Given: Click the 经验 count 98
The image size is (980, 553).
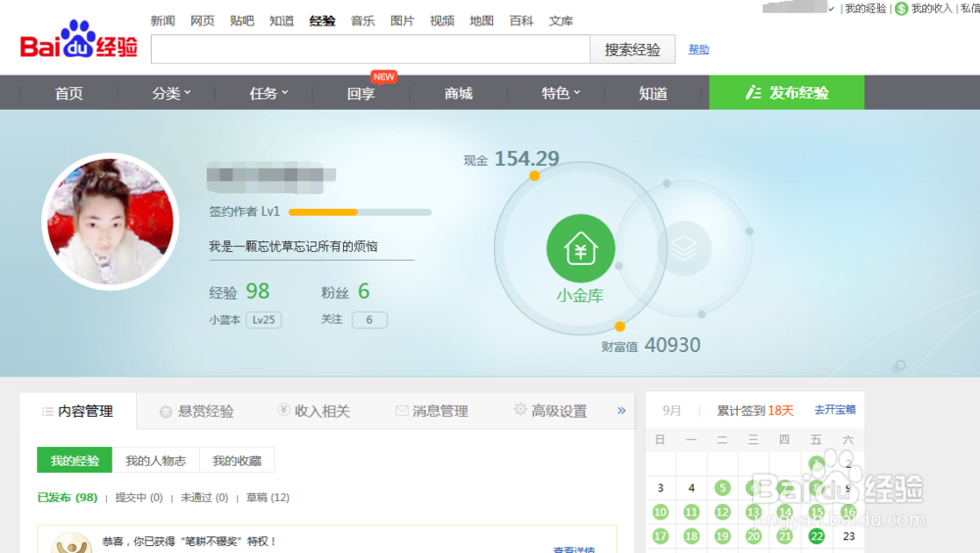Looking at the screenshot, I should pos(258,291).
